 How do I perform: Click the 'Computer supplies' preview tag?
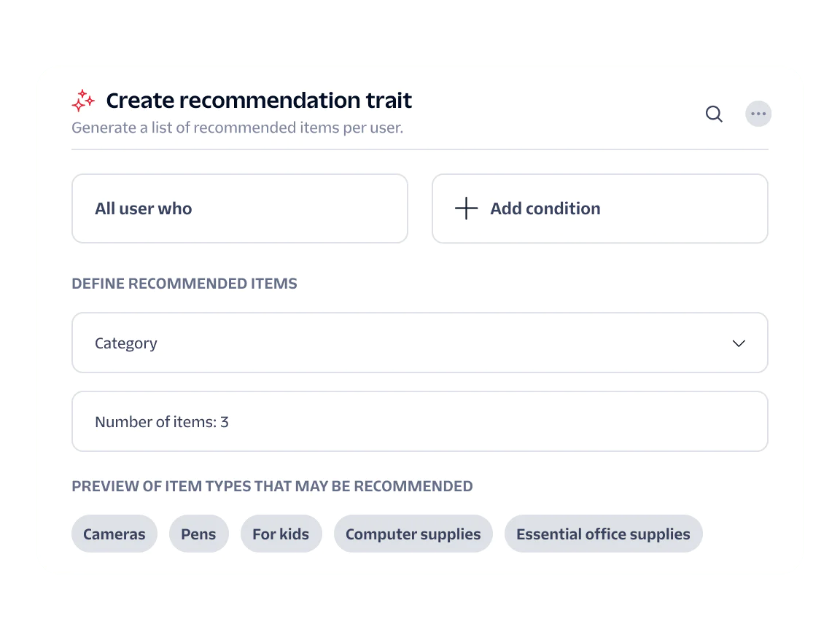[x=413, y=534]
